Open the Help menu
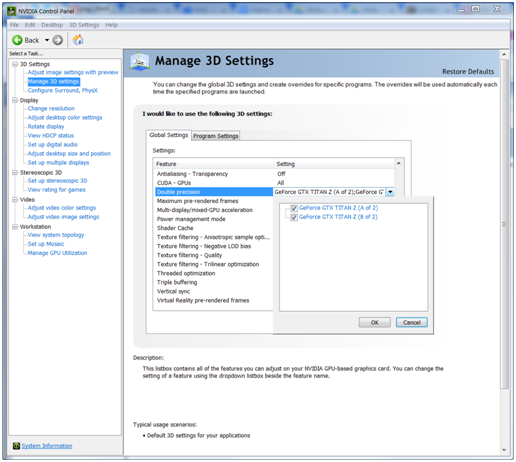This screenshot has width=516, height=462. tap(112, 25)
